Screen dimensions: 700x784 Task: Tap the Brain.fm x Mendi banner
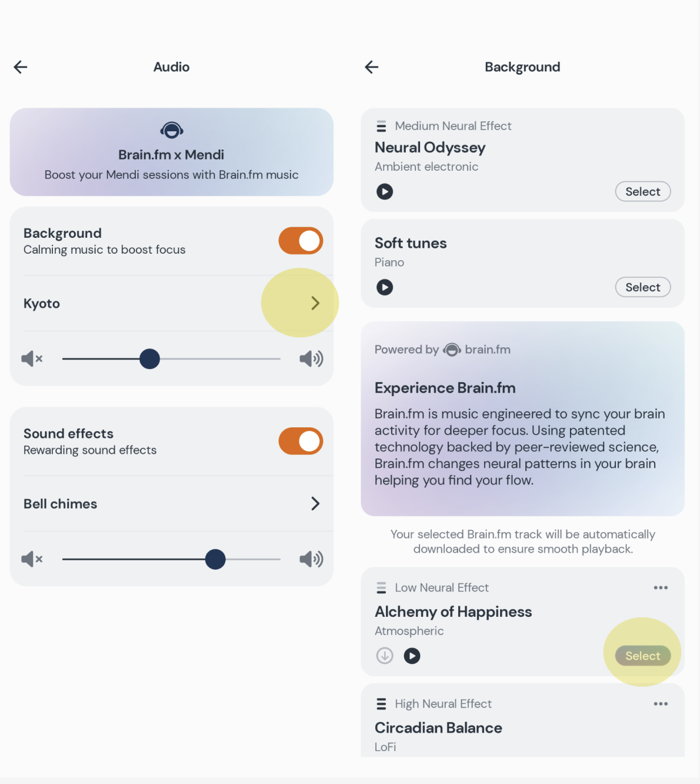[171, 152]
